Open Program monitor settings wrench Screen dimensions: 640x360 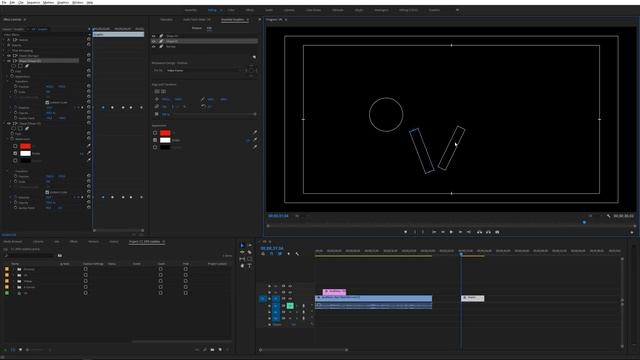[608, 216]
